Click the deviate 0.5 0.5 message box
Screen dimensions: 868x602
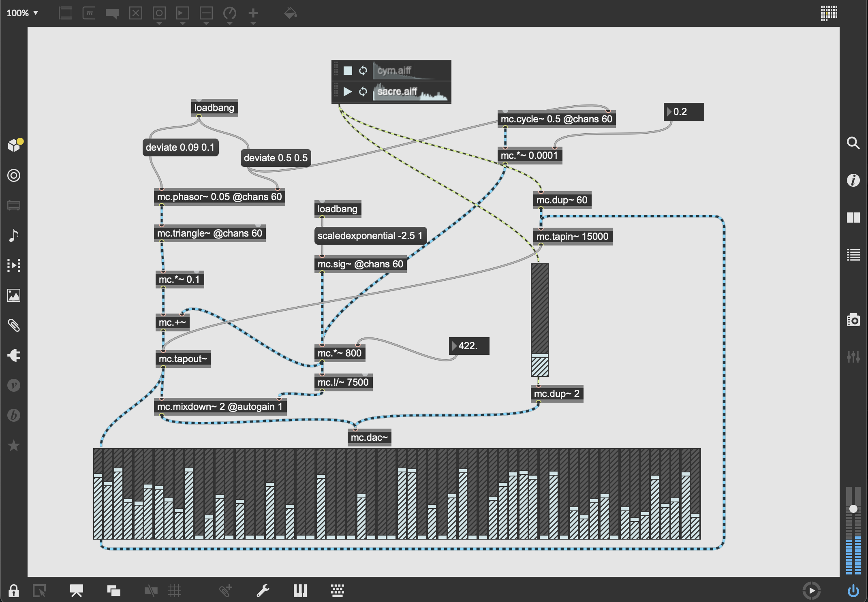coord(276,158)
